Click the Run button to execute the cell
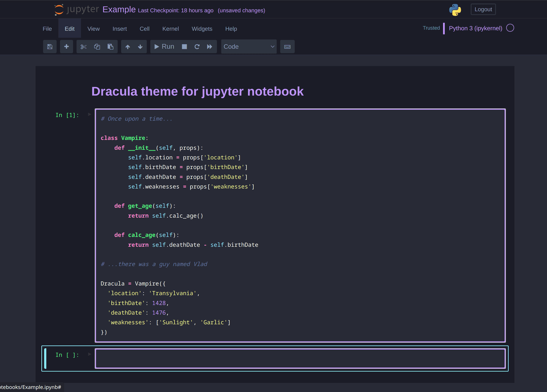Viewport: 547px width, 392px height. [164, 46]
